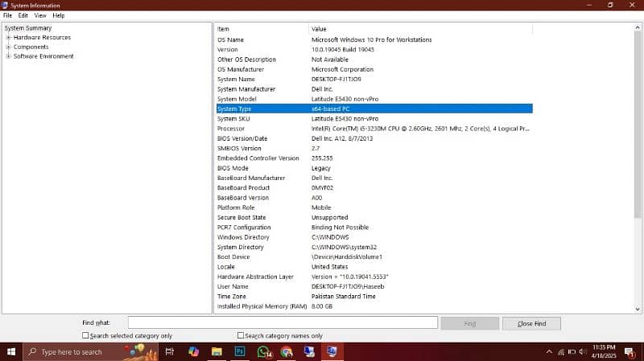
Task: Switch to the active System Information taskbar icon
Action: click(x=332, y=351)
